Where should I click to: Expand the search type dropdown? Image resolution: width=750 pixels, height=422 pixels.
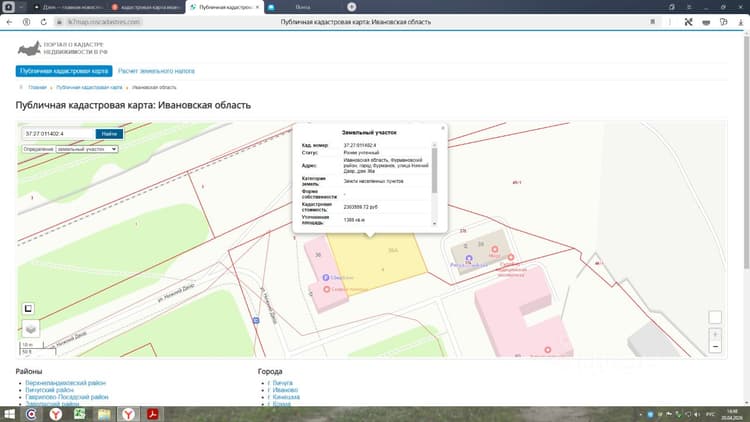click(87, 149)
